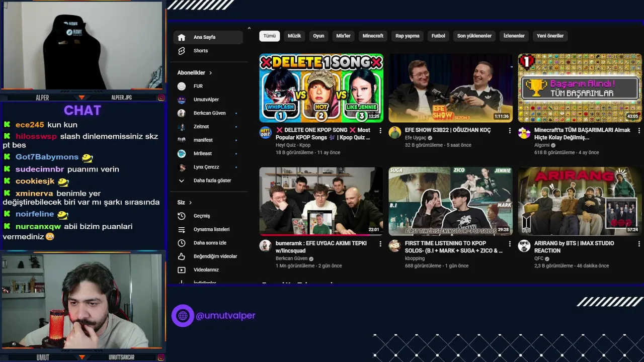Image resolution: width=644 pixels, height=362 pixels.
Task: Click the globe icon beside @umutvalper
Action: tap(183, 316)
